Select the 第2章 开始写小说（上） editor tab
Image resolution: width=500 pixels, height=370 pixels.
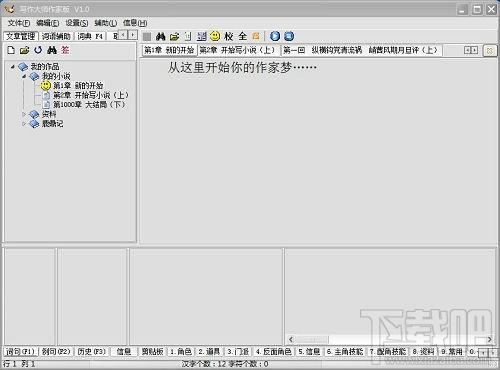[237, 50]
